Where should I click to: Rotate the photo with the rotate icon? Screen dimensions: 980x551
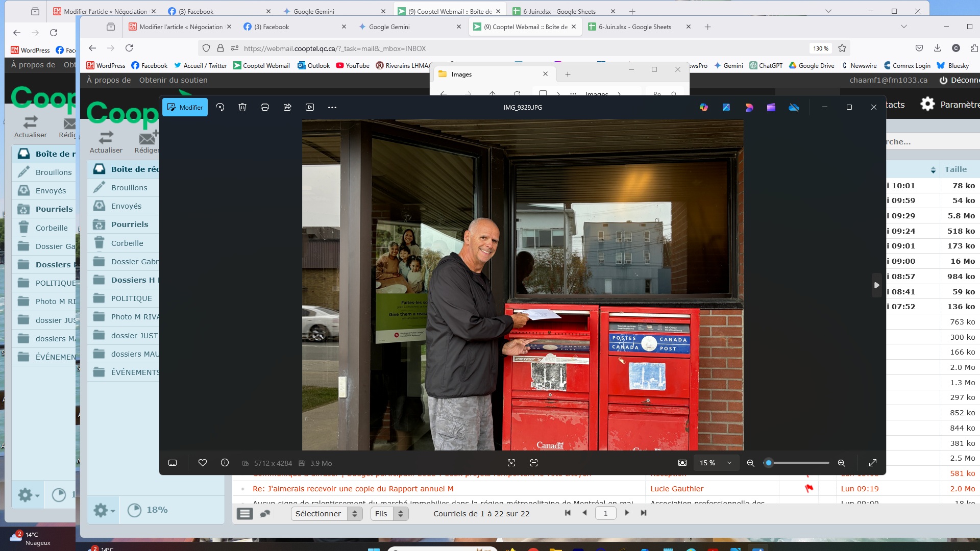pos(220,107)
